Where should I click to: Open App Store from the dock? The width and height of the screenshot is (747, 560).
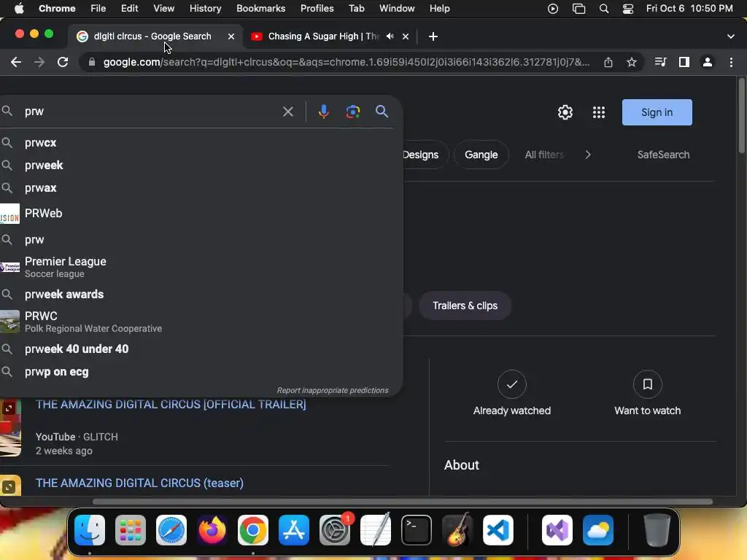(294, 530)
